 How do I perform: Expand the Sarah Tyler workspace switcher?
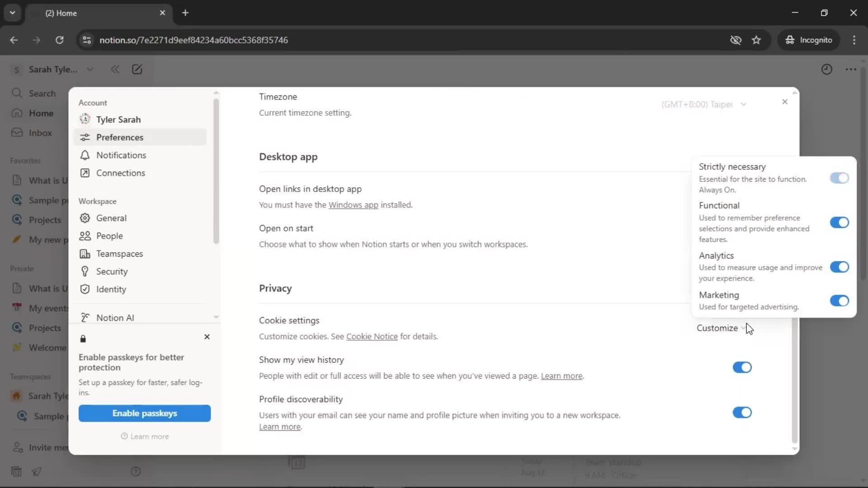[53, 69]
